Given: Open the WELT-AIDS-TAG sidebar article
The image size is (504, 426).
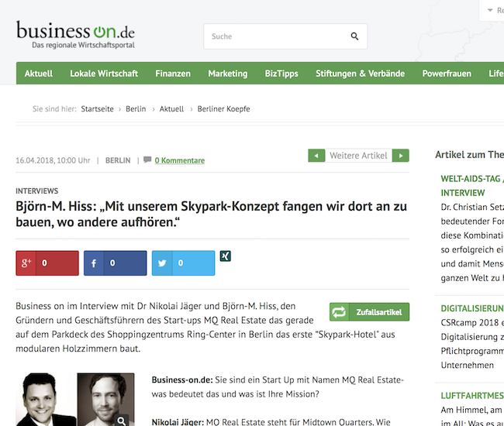Looking at the screenshot, I should tap(472, 186).
